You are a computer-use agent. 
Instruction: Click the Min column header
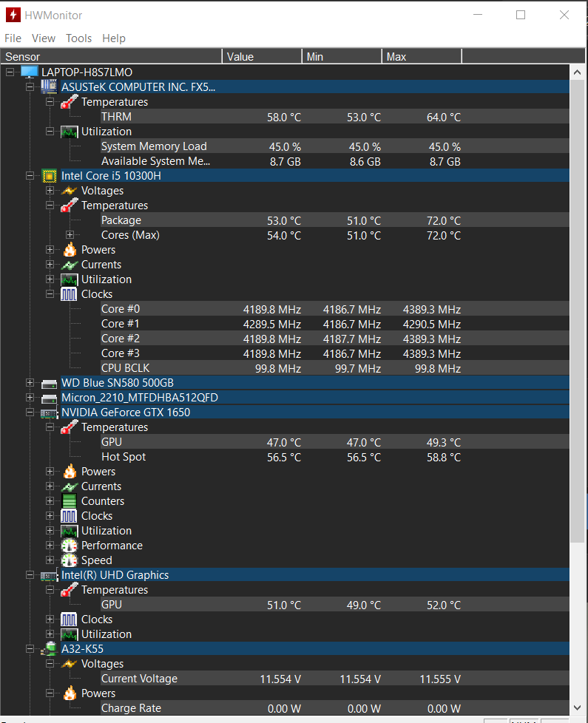tap(342, 56)
